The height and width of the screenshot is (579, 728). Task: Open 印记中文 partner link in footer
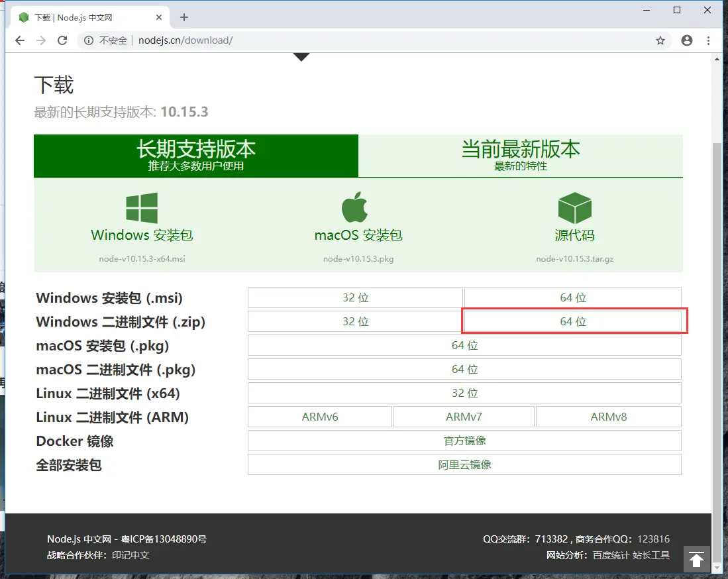coord(130,555)
